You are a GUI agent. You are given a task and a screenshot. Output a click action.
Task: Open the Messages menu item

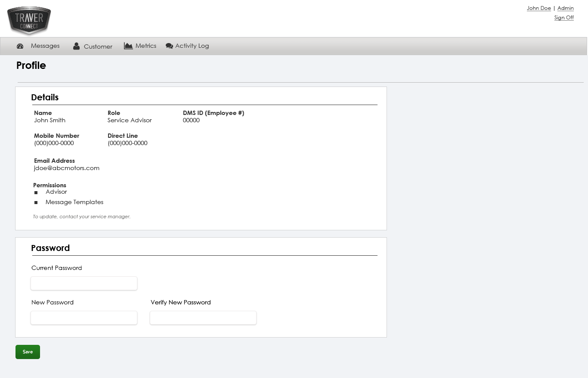tap(45, 46)
